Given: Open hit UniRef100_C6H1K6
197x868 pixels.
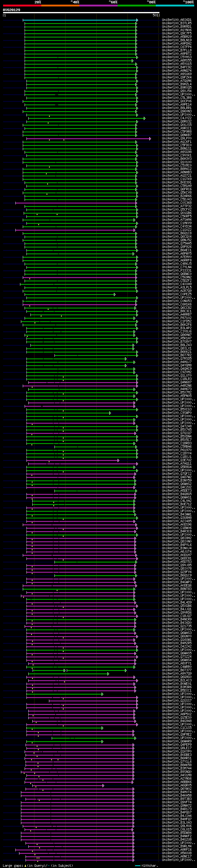Looking at the screenshot, I should point(176,304).
